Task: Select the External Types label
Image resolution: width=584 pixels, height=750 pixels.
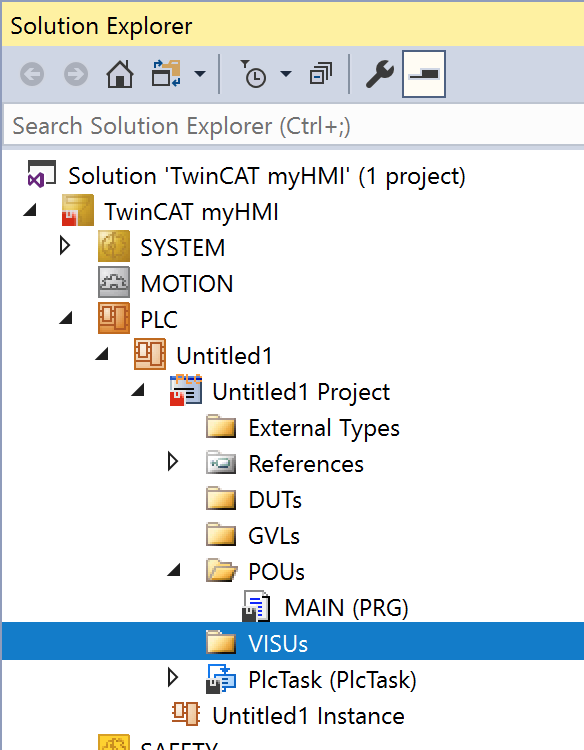Action: click(324, 429)
